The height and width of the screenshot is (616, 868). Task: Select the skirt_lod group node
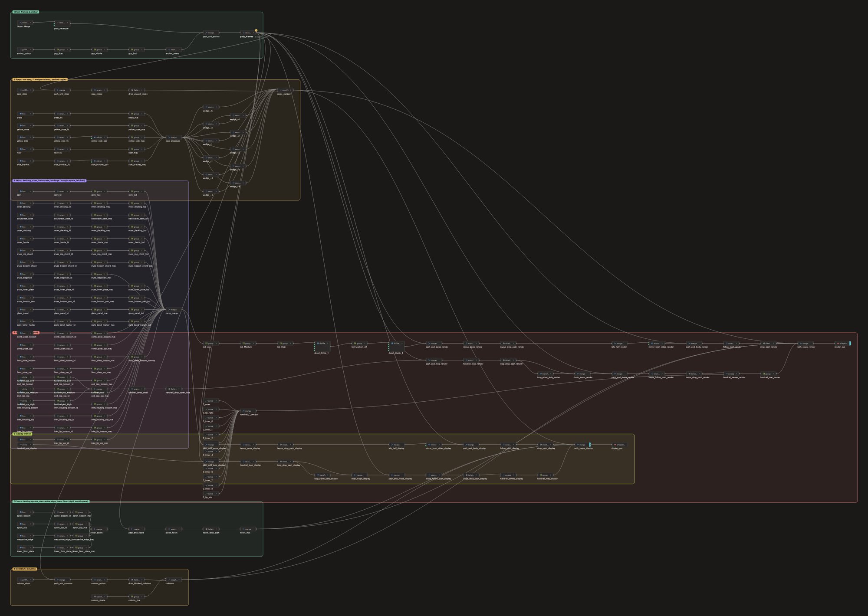(x=137, y=191)
